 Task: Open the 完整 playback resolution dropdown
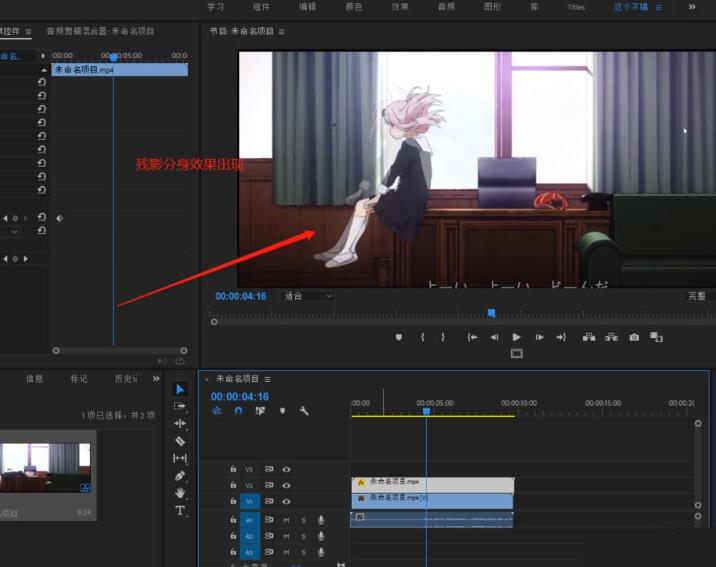[x=697, y=296]
